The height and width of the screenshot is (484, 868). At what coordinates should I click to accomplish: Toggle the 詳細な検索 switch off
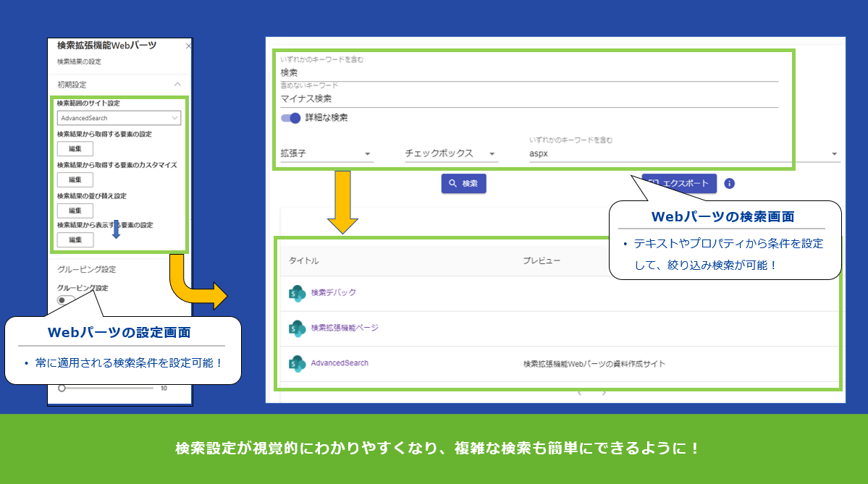(x=290, y=118)
